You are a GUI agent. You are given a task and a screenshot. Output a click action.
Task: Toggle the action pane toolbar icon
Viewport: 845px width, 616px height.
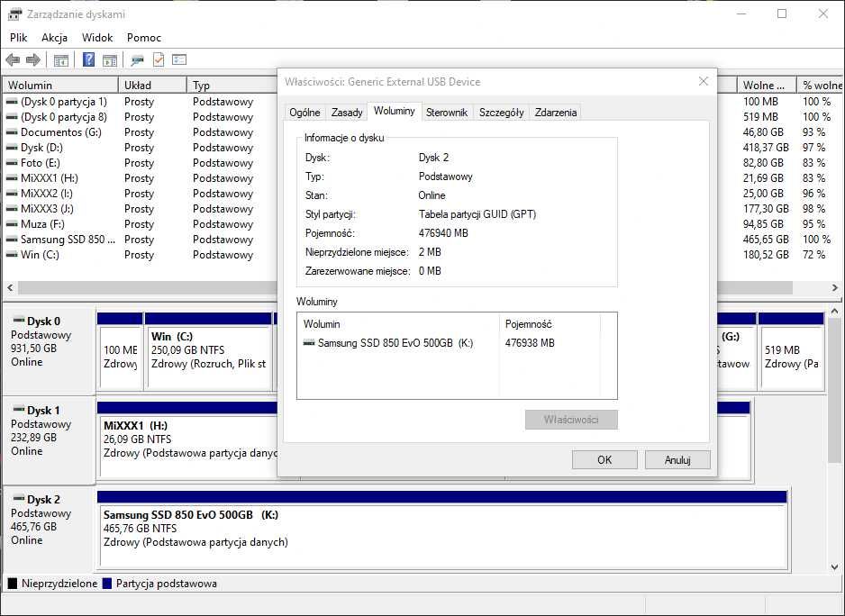110,59
